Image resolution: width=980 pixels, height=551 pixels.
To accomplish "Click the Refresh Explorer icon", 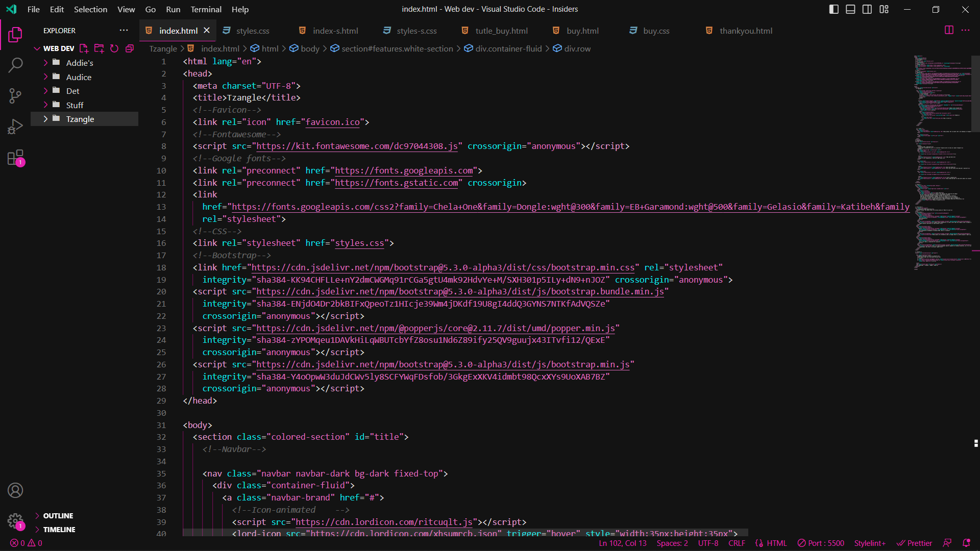I will (x=114, y=48).
